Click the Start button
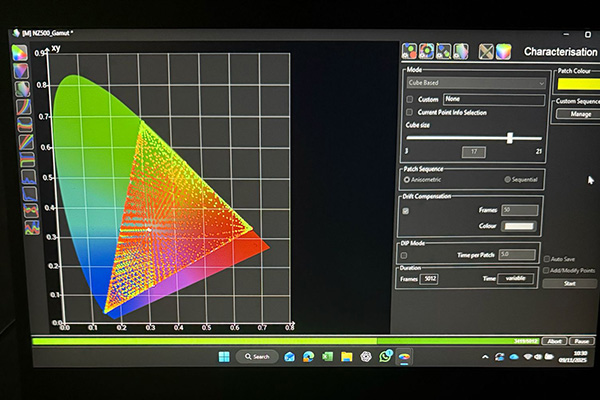Viewport: 600px width, 400px height. 569,283
